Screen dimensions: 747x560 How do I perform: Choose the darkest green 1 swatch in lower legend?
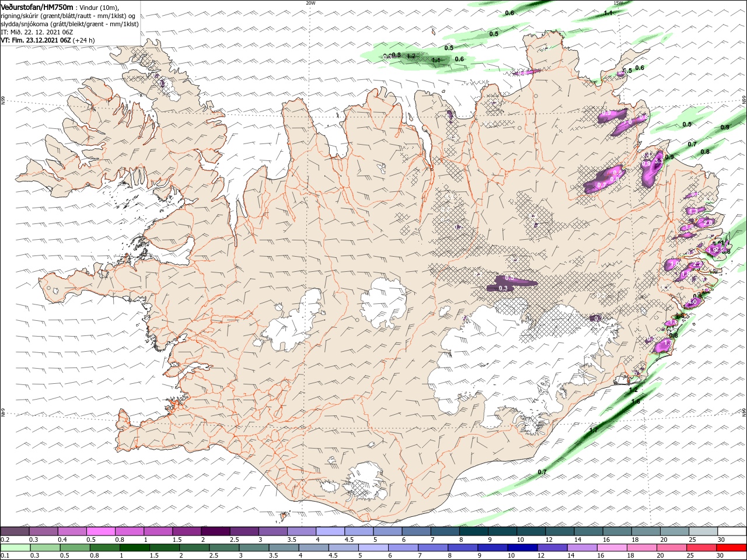tap(134, 548)
